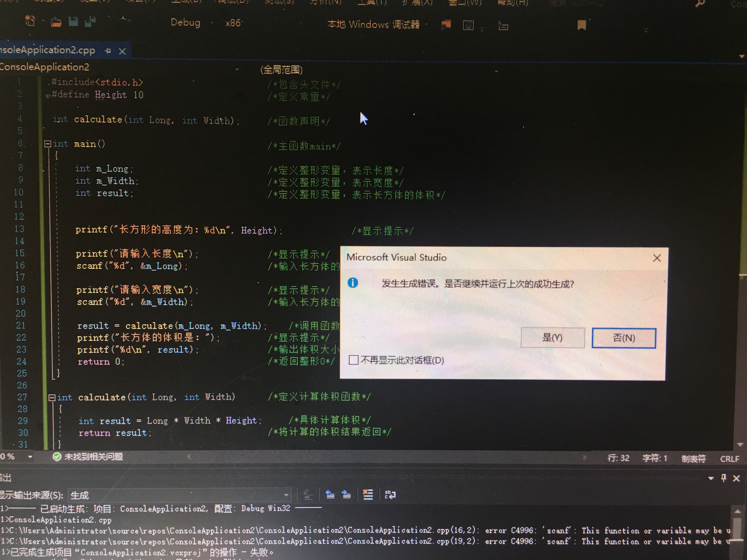Open the document tab overflow arrow
Screen dimensions: 747x560
742,56
